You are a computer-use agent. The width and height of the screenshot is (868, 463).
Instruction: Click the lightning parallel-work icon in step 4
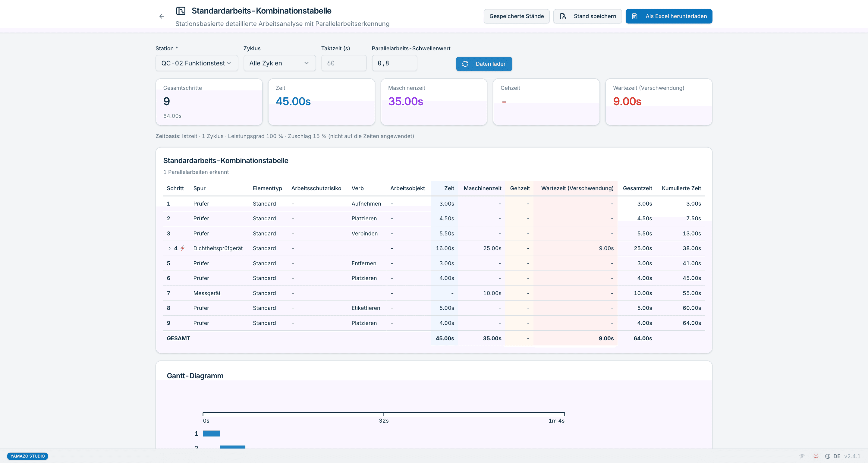coord(182,248)
